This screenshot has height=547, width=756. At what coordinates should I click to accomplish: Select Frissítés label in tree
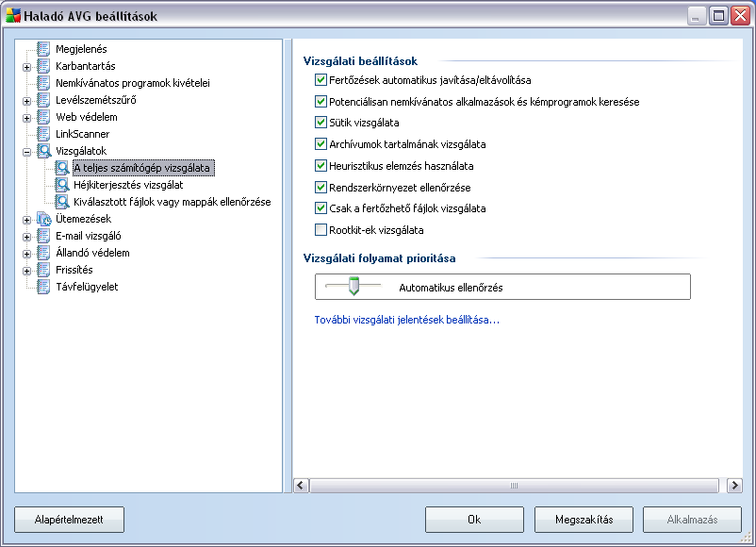[x=74, y=270]
